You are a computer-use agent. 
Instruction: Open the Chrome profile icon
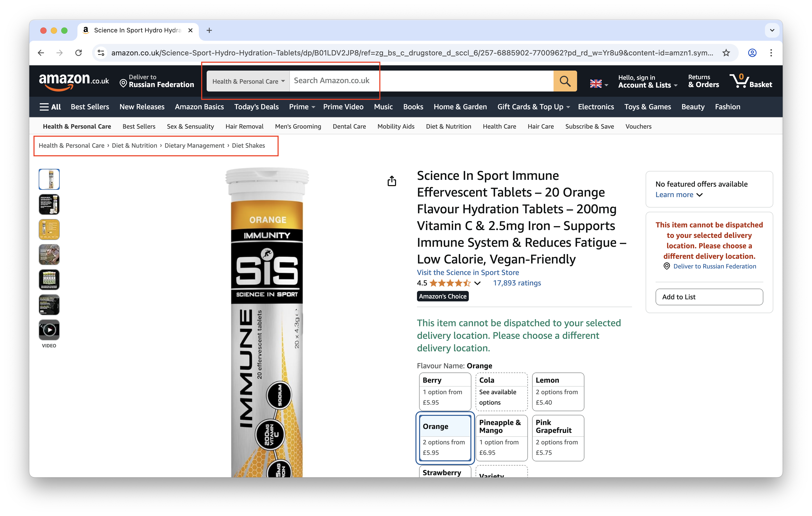tap(752, 53)
